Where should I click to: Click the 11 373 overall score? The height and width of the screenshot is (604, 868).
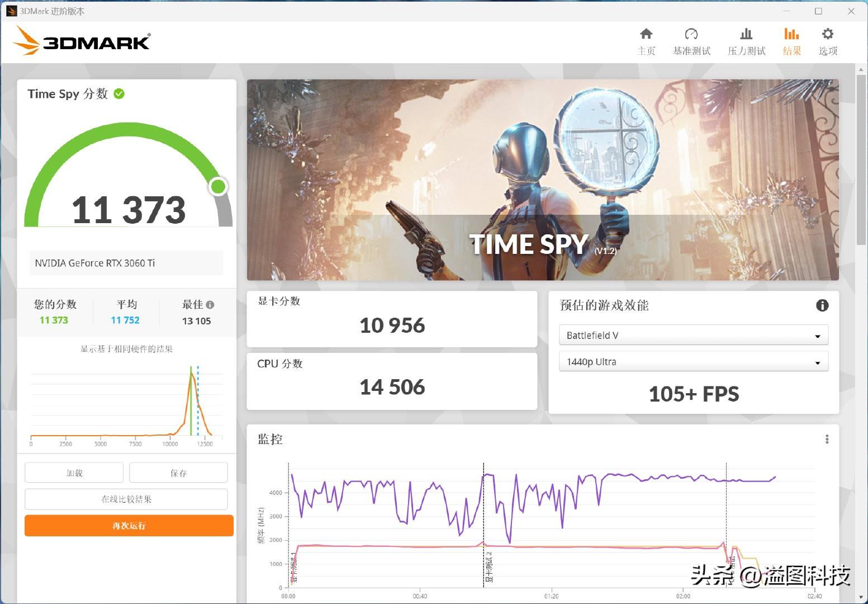click(x=129, y=210)
